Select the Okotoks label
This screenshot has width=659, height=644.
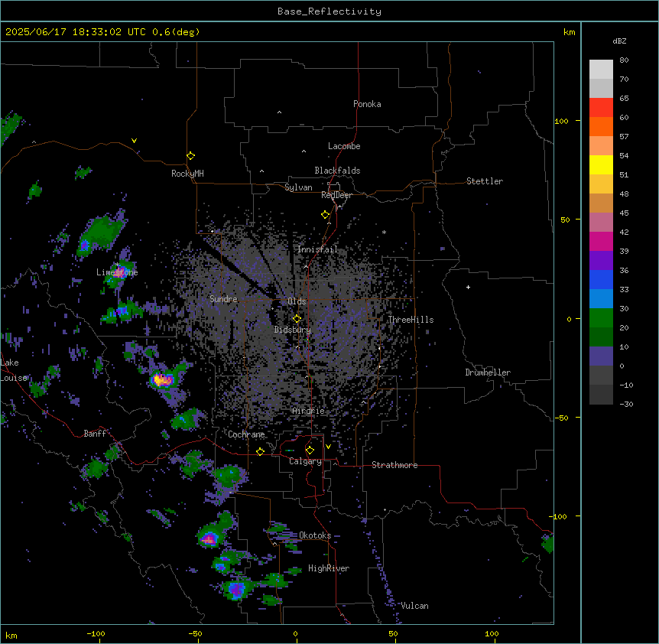click(315, 535)
